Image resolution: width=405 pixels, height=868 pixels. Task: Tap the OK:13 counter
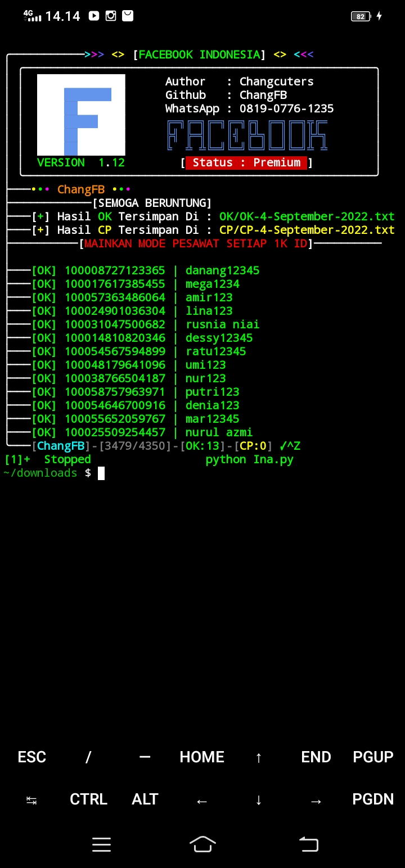pyautogui.click(x=202, y=446)
